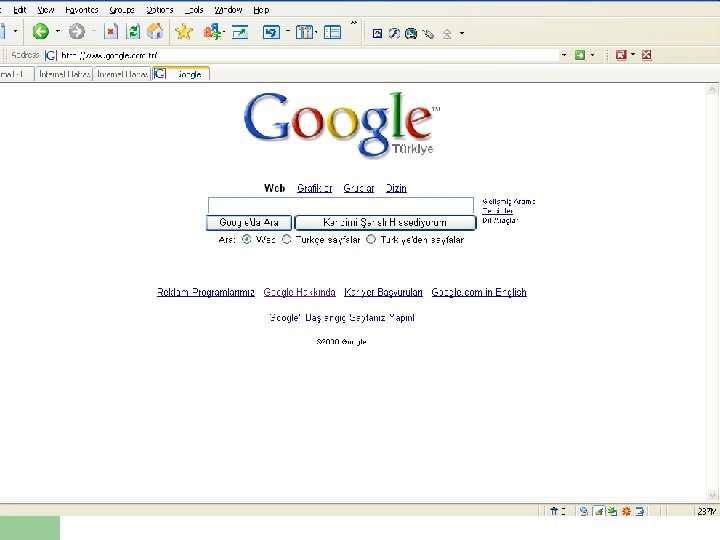Open the Gelişmiş Arama link
The image size is (720, 540).
point(508,201)
